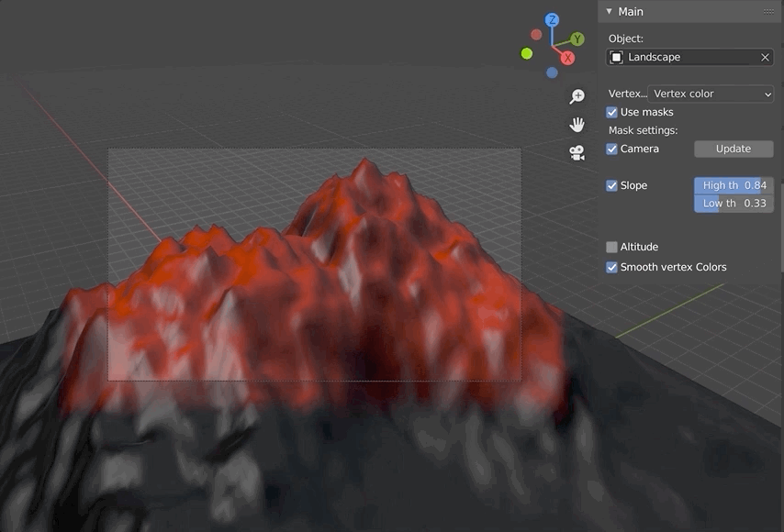Collapse the Main panel
This screenshot has width=784, height=532.
click(608, 11)
